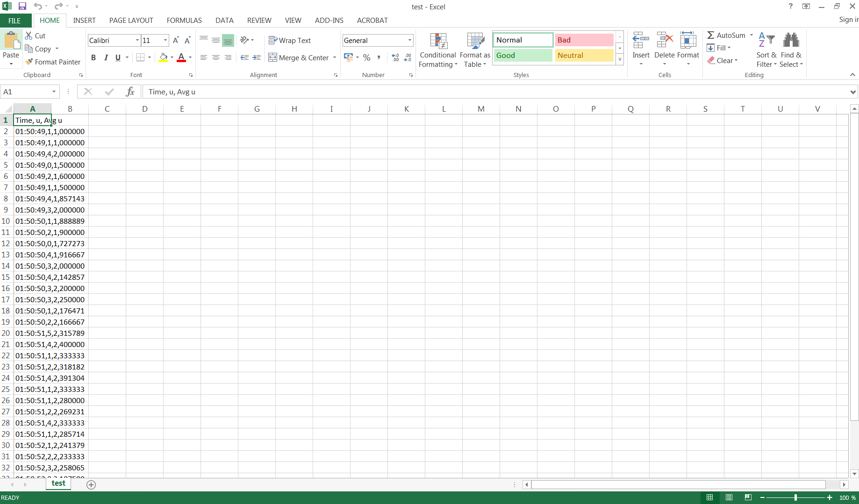Switch to Page Layout view in status bar
The image size is (859, 504).
coord(729,497)
